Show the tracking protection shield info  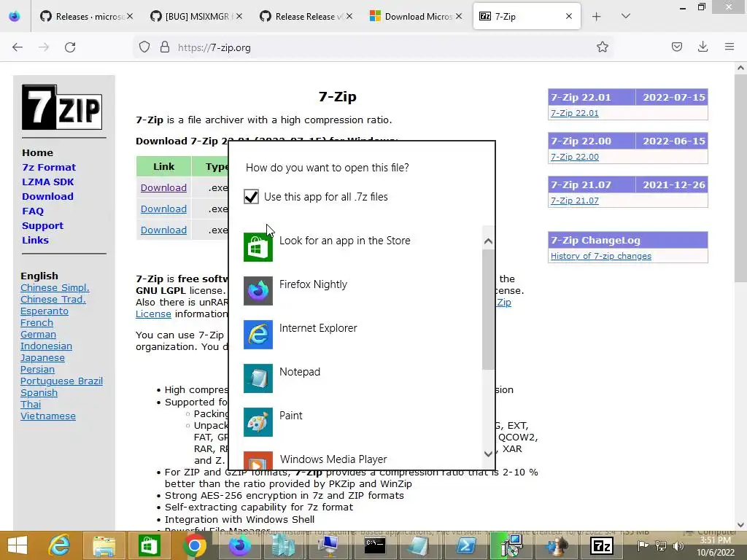144,47
